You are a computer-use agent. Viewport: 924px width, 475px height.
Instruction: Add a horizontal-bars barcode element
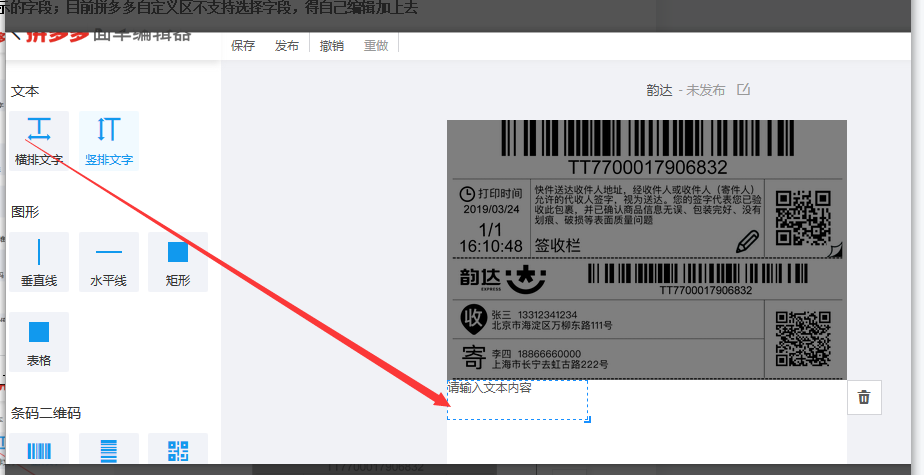(109, 450)
